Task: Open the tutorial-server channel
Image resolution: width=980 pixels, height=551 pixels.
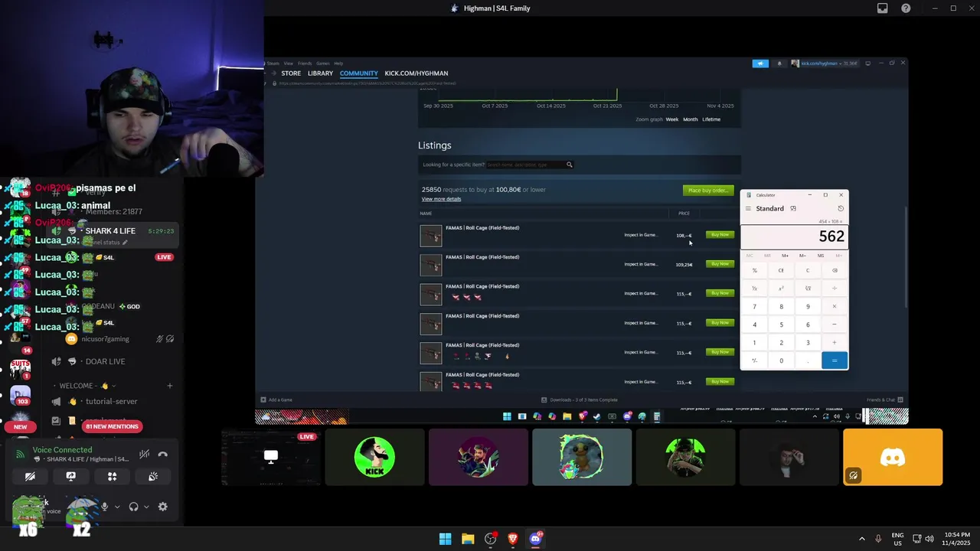Action: click(112, 401)
